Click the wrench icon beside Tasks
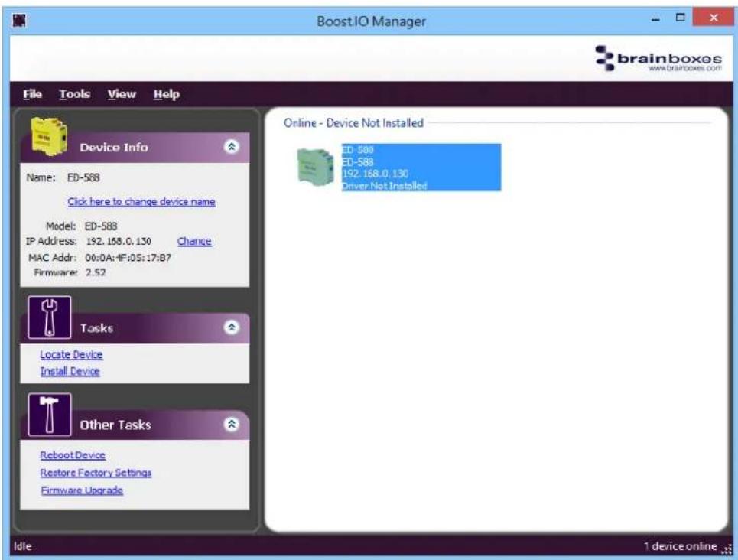738x560 pixels. coord(50,317)
